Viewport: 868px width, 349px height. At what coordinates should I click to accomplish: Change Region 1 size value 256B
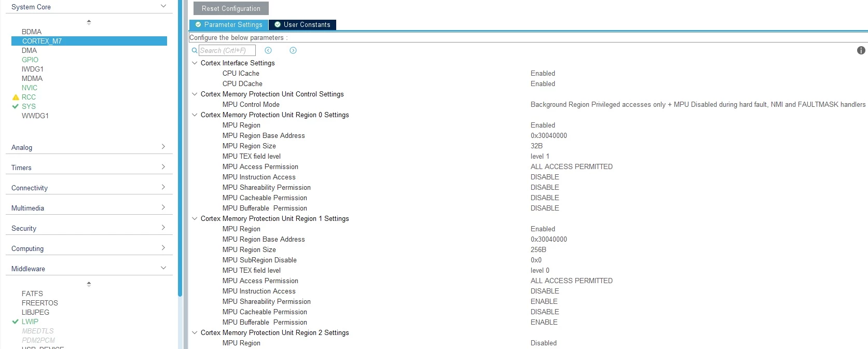coord(539,249)
